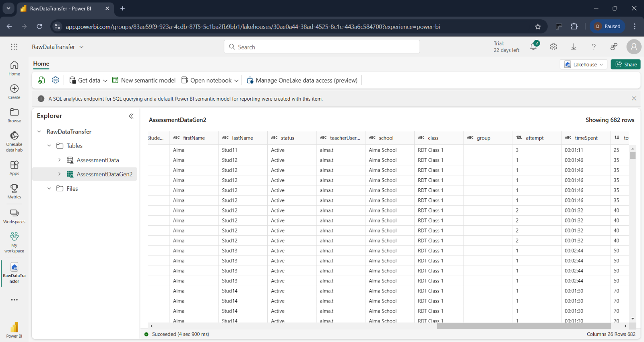Click Manage OneLake data access (preview)

coord(302,80)
